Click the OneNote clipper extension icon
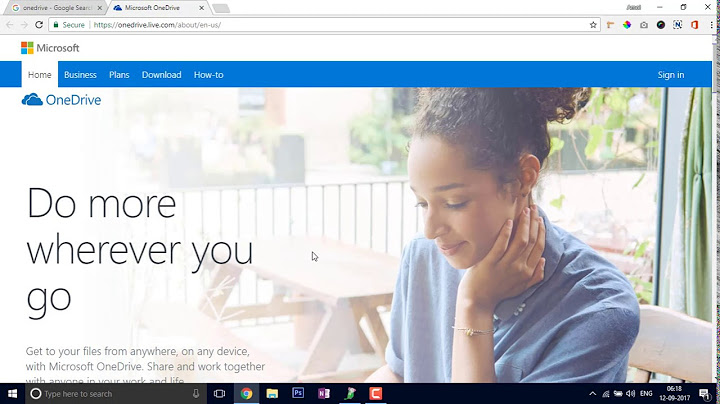The height and width of the screenshot is (404, 720). pos(678,25)
